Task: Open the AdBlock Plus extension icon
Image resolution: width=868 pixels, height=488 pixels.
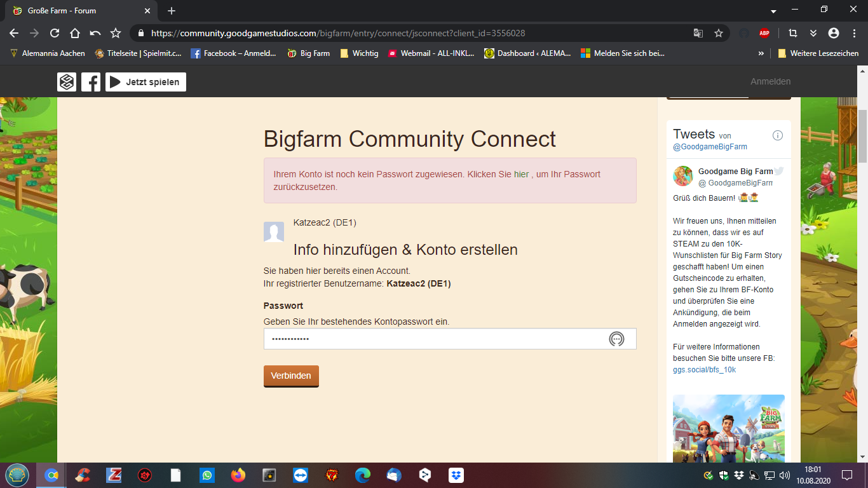Action: pos(764,33)
